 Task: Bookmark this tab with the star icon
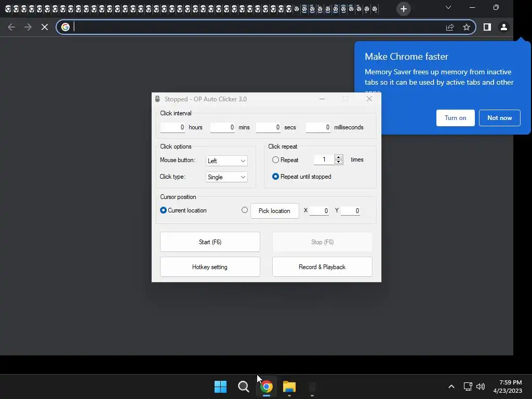(467, 27)
